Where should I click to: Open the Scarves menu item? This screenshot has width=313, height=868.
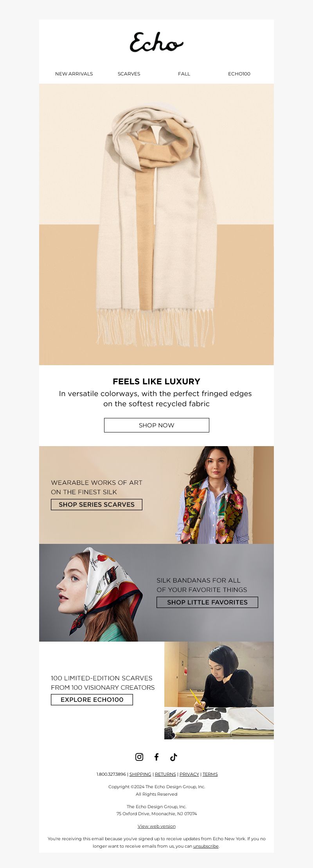(x=129, y=74)
